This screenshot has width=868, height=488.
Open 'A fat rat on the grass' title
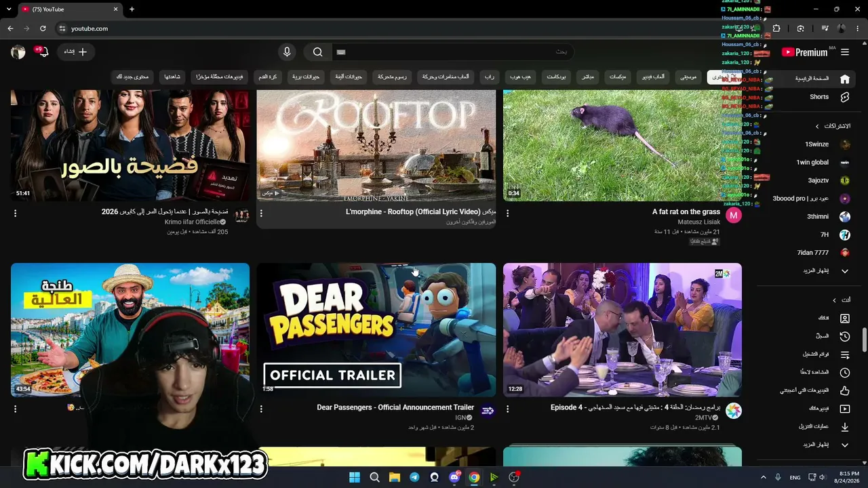tap(686, 212)
